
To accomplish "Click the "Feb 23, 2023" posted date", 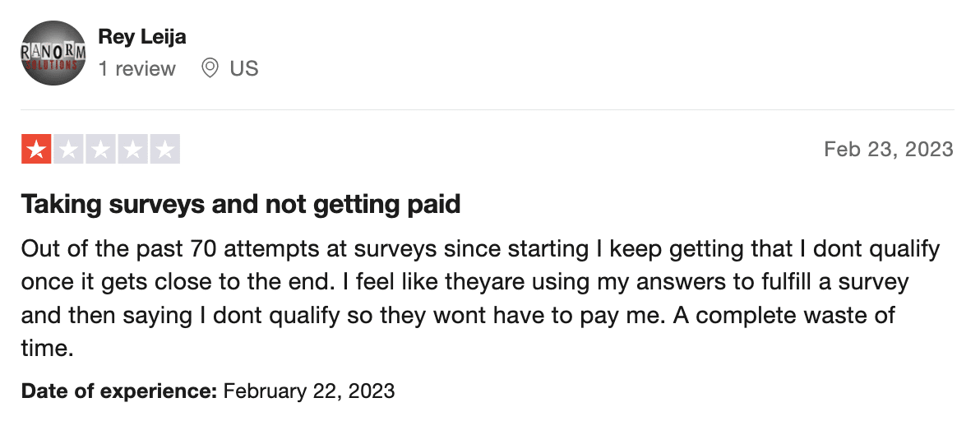I will 889,150.
